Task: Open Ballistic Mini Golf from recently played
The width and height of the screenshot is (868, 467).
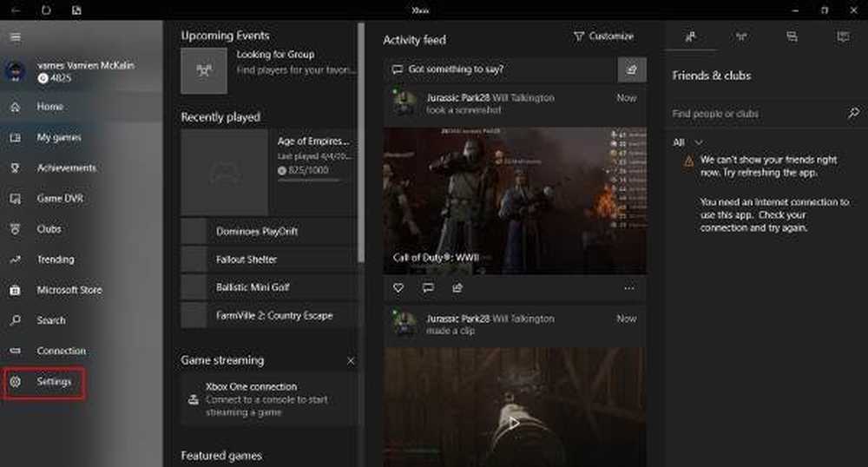Action: click(x=269, y=287)
